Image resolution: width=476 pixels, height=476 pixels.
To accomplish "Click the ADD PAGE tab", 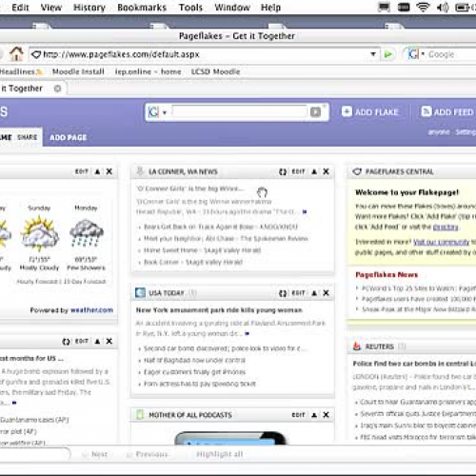I will coord(69,137).
